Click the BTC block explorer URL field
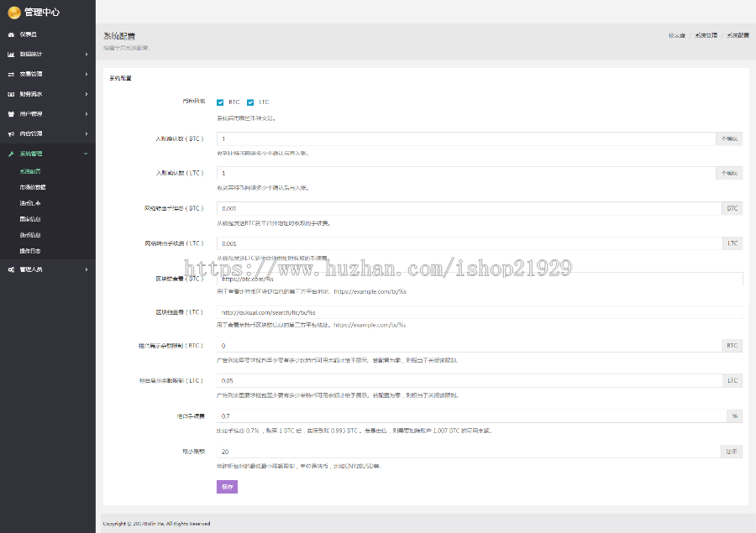The image size is (756, 533). pyautogui.click(x=480, y=279)
